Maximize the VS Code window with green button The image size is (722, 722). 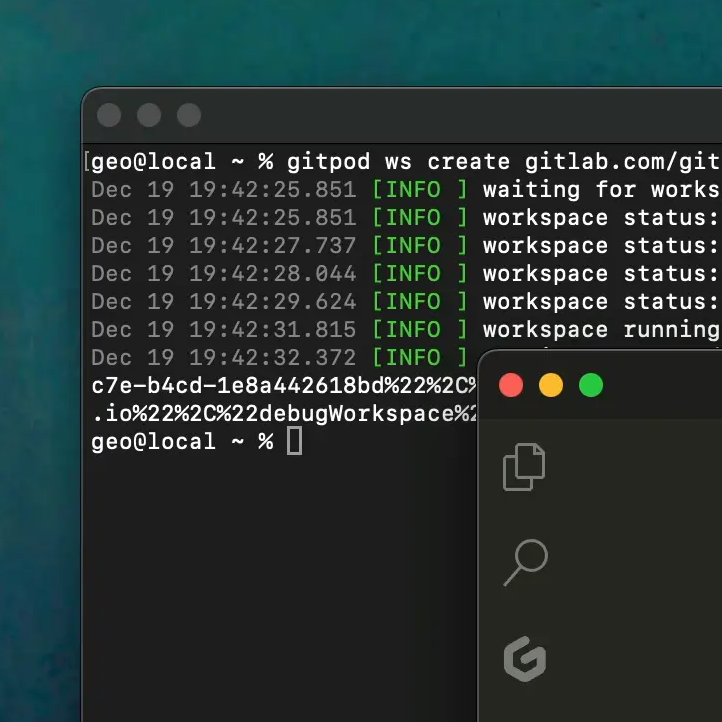[591, 385]
